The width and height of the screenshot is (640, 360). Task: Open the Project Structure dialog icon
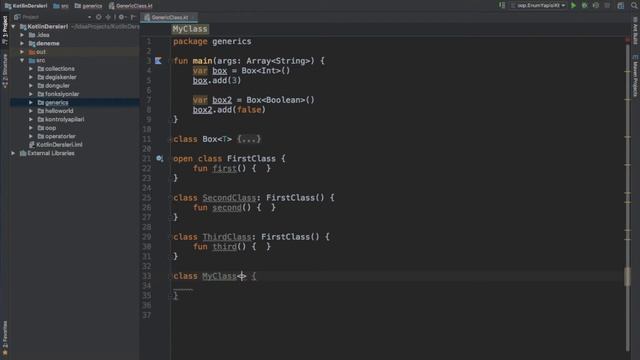(621, 5)
